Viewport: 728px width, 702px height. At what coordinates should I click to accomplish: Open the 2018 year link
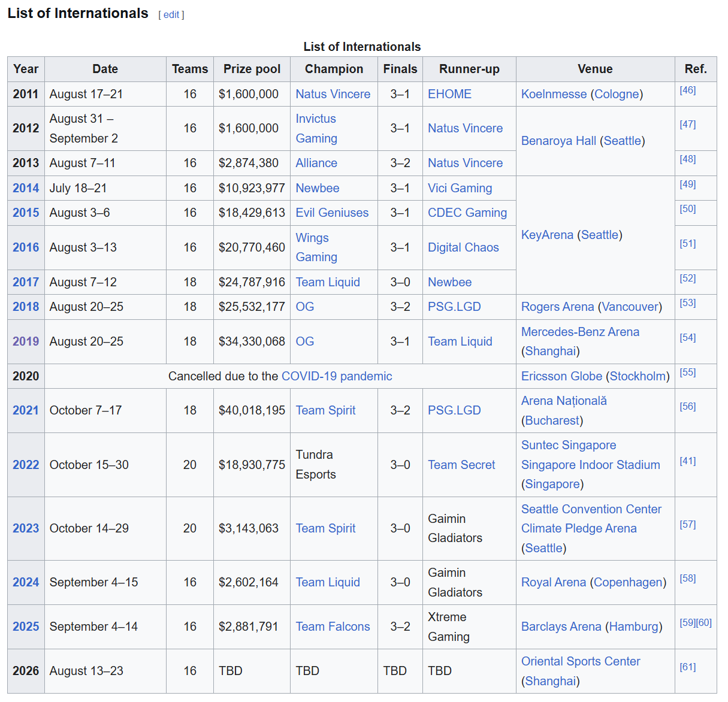click(x=26, y=307)
